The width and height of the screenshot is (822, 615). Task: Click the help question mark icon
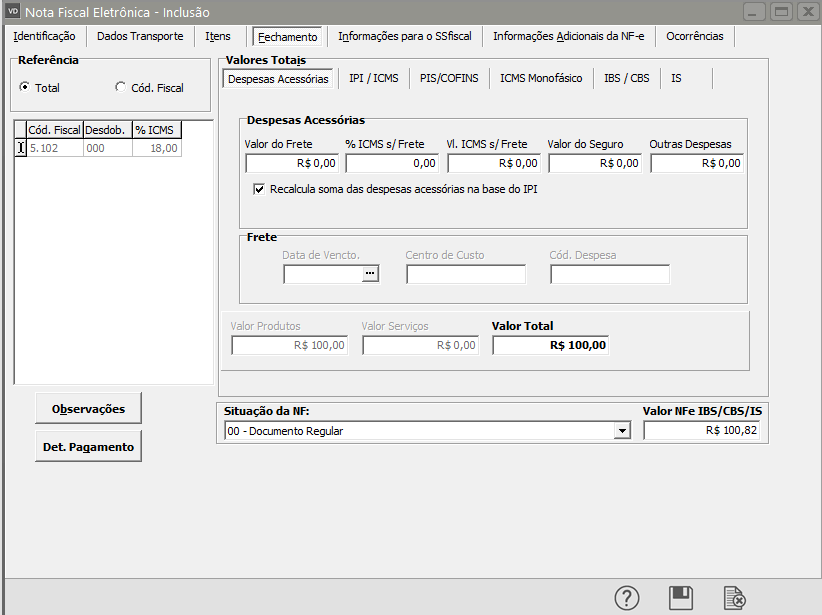tap(627, 598)
